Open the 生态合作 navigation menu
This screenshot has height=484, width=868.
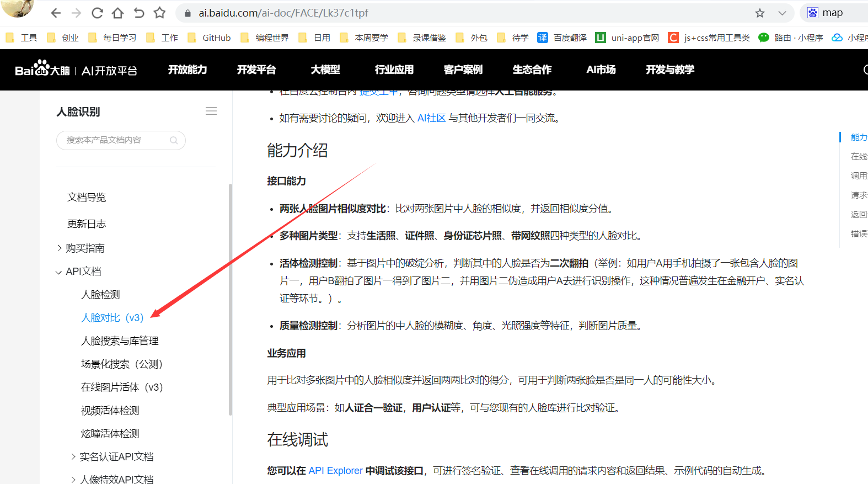(532, 70)
